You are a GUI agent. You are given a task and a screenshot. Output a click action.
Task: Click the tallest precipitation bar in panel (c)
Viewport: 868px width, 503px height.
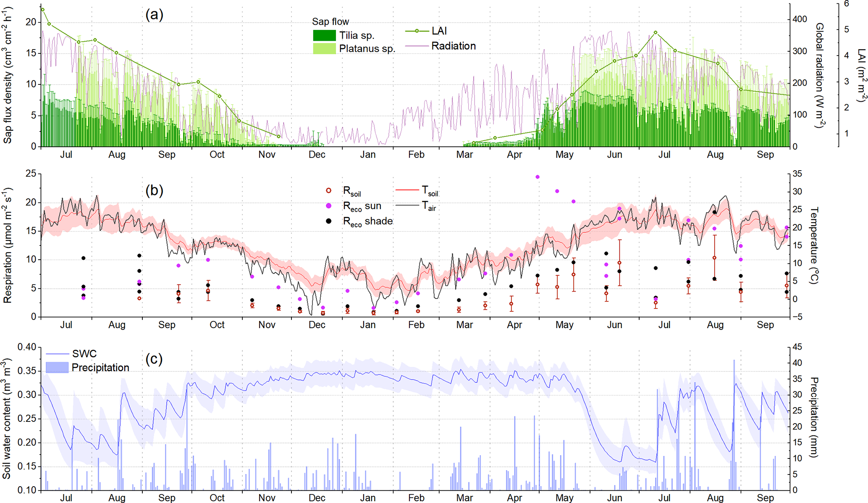[734, 425]
